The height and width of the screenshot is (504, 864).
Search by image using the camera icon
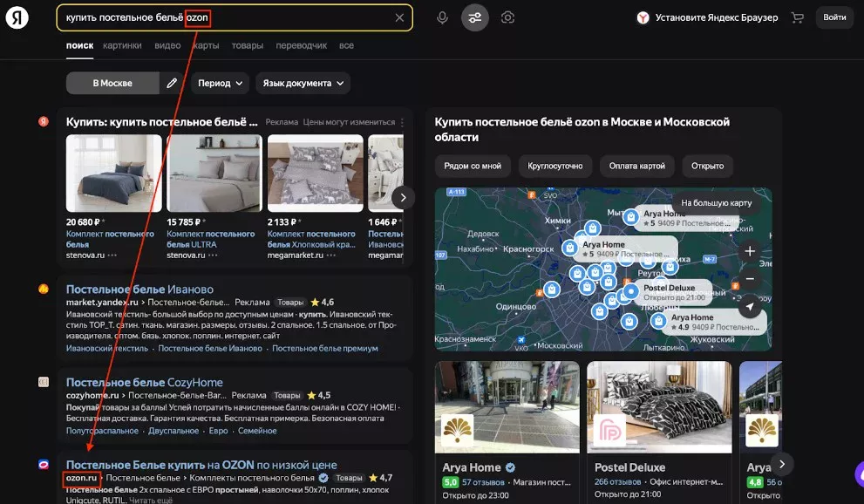pos(507,17)
